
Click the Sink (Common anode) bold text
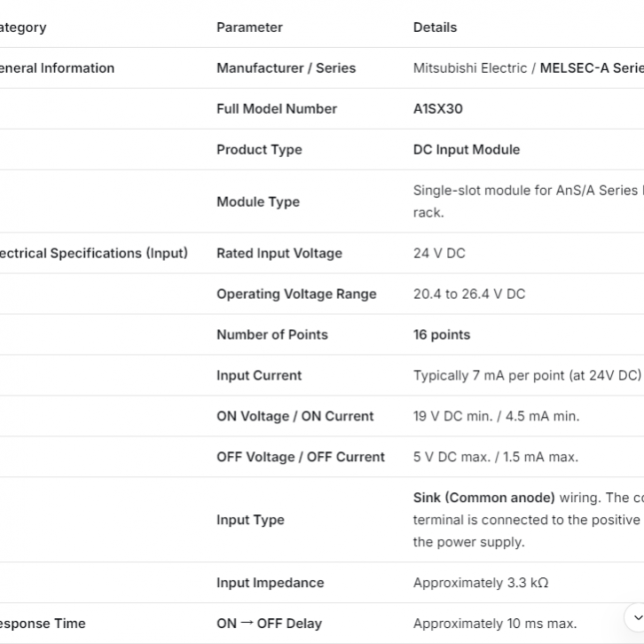[x=484, y=498]
